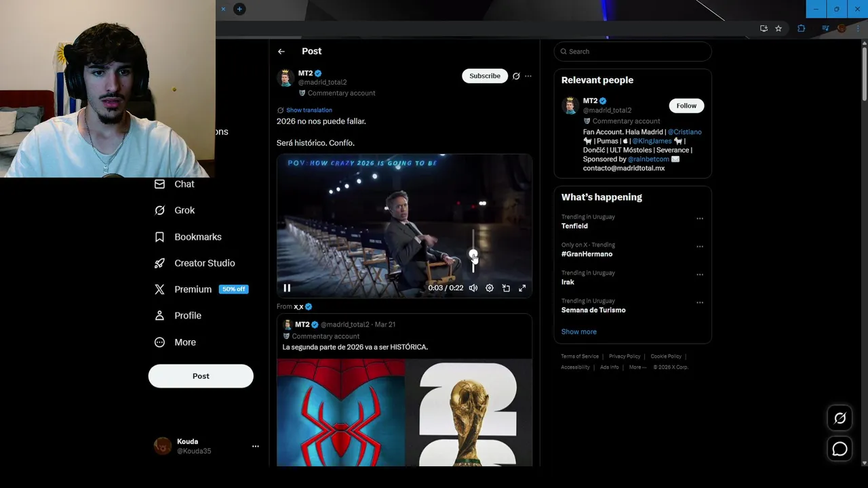This screenshot has height=488, width=868.
Task: Open post options ellipsis beside Subscribe
Action: coord(528,76)
